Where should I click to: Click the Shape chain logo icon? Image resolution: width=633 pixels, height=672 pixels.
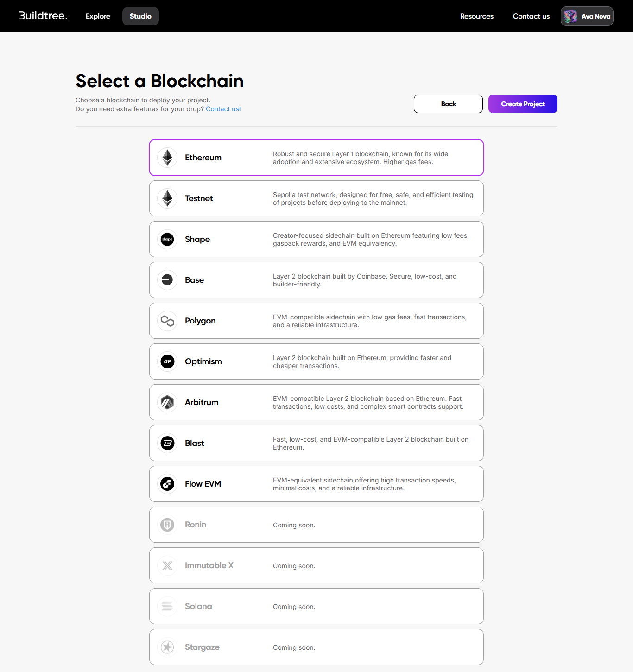point(167,239)
